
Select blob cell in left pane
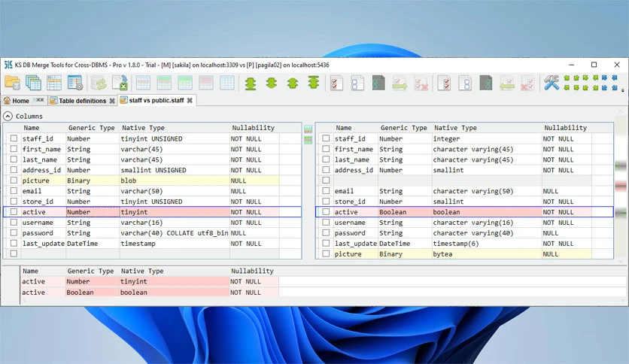[x=175, y=180]
